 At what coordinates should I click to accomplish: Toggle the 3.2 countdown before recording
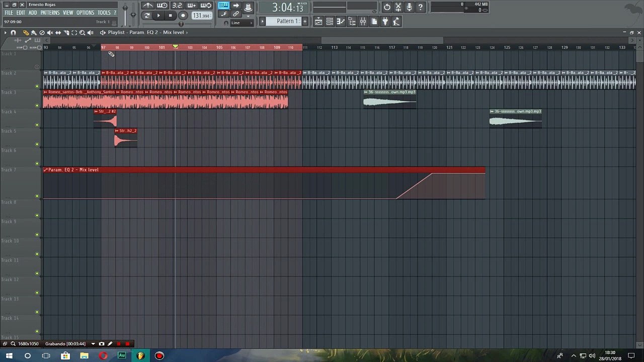[x=177, y=6]
